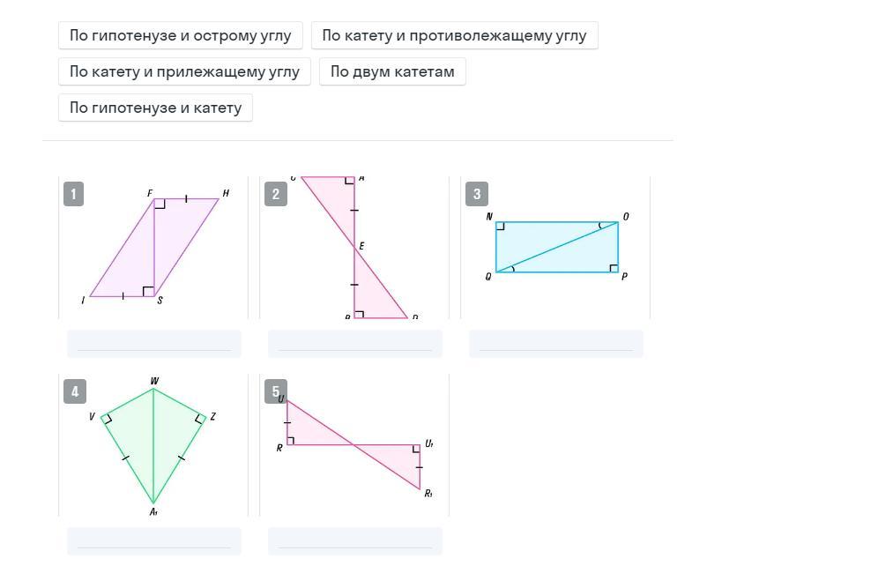Click the blue rectangle NOPQ picture
The height and width of the screenshot is (588, 893).
[x=556, y=248]
